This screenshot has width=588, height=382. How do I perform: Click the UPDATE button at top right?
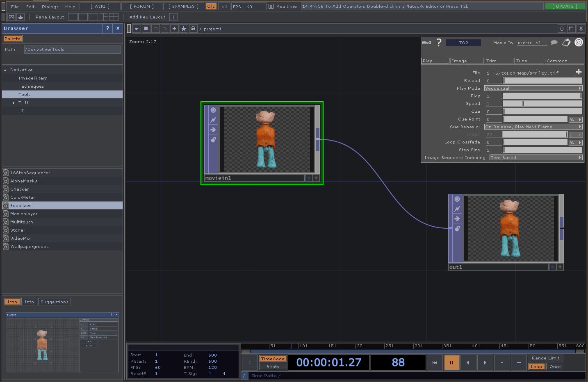[x=565, y=6]
